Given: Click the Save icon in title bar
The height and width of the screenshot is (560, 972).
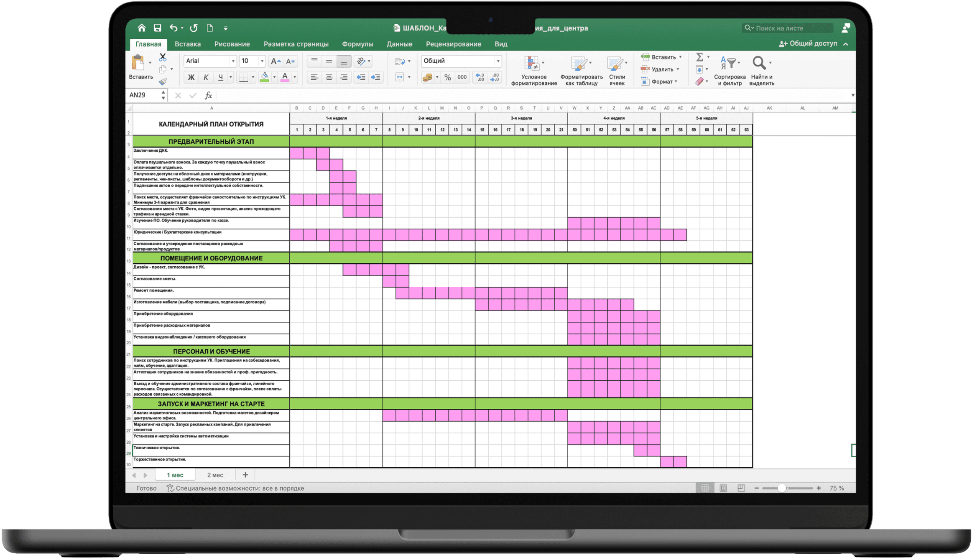Looking at the screenshot, I should pyautogui.click(x=157, y=28).
